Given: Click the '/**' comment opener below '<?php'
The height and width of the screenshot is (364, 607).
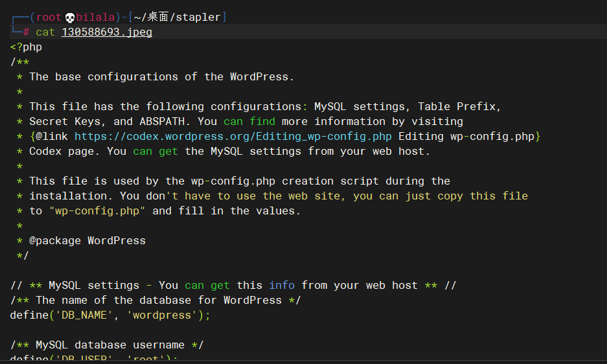Looking at the screenshot, I should click(19, 62).
